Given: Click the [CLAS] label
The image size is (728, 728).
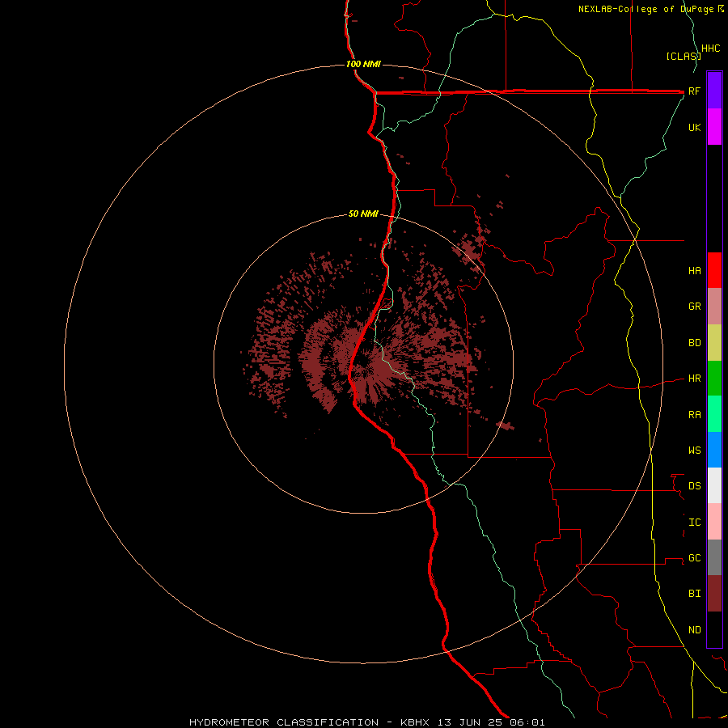Looking at the screenshot, I should tap(684, 56).
